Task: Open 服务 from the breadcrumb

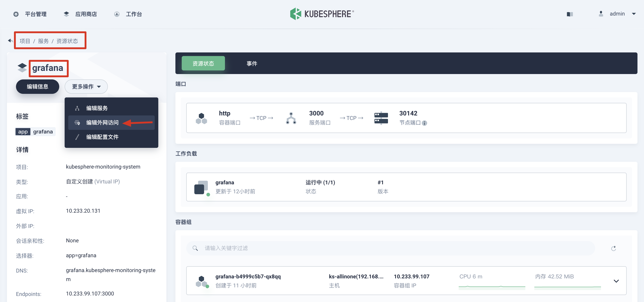Action: click(x=43, y=41)
